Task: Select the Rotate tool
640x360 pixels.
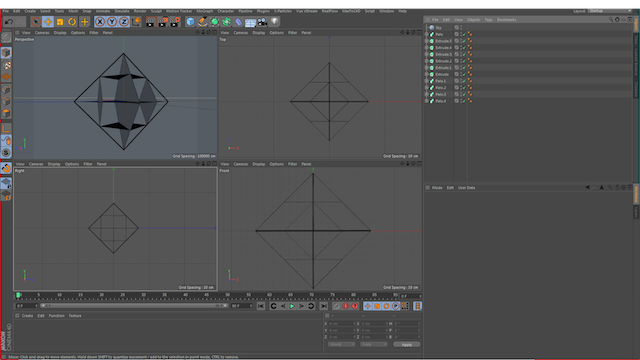Action: point(72,22)
